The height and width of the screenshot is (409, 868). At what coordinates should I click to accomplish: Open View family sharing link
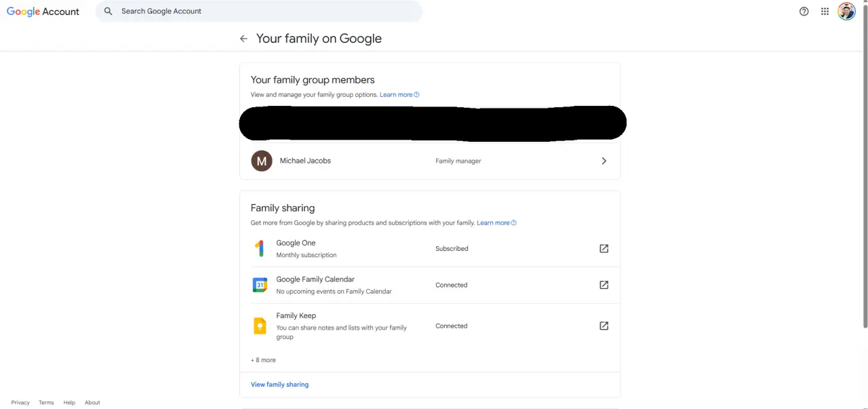point(279,385)
